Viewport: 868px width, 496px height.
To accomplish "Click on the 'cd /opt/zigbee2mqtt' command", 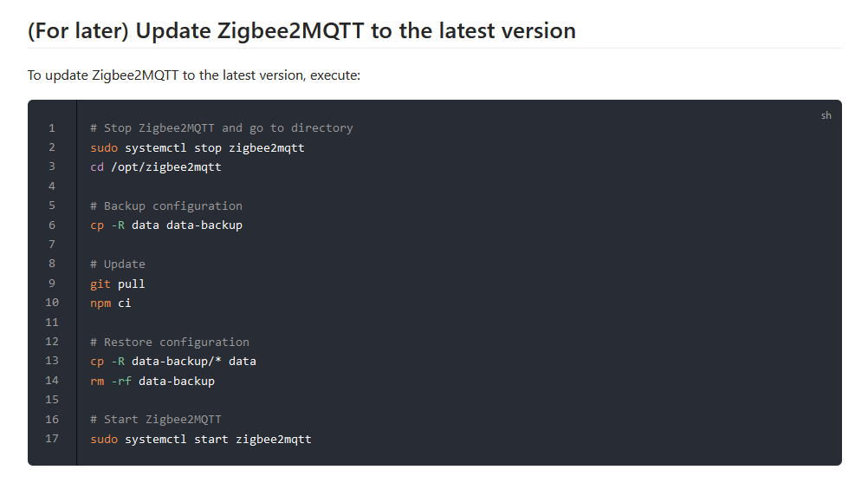I will pyautogui.click(x=156, y=167).
